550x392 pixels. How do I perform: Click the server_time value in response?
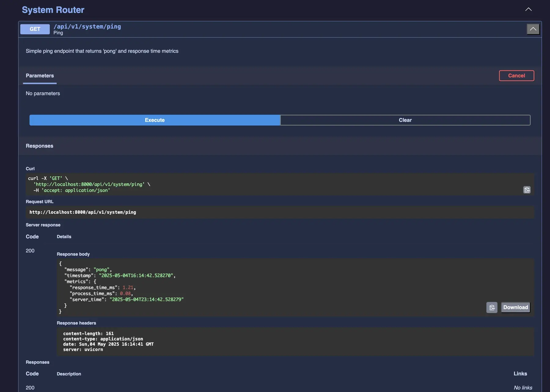click(147, 299)
